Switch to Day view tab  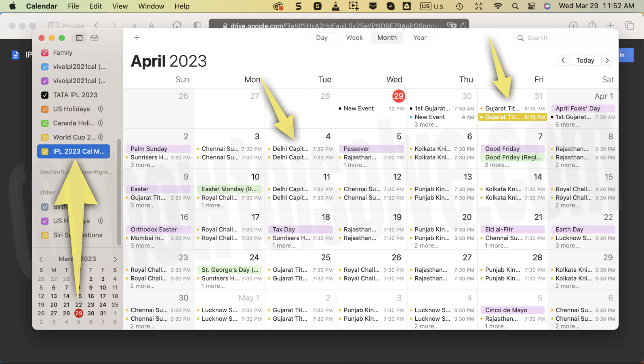coord(322,38)
